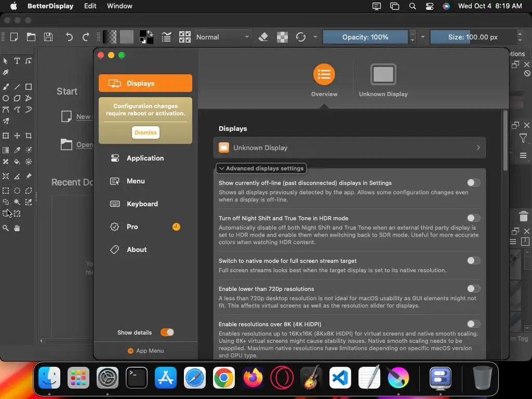Open the Application settings section
Screen dimensions: 532x399
tap(145, 158)
